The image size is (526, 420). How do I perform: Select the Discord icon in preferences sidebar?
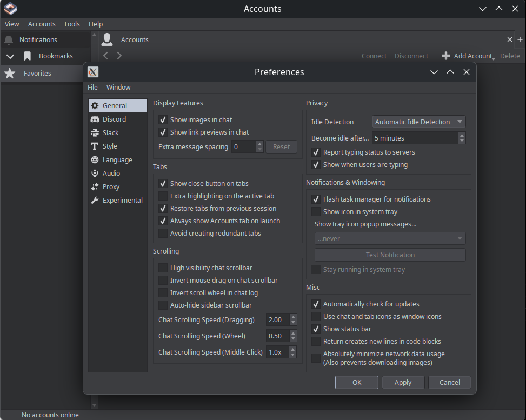(x=95, y=119)
